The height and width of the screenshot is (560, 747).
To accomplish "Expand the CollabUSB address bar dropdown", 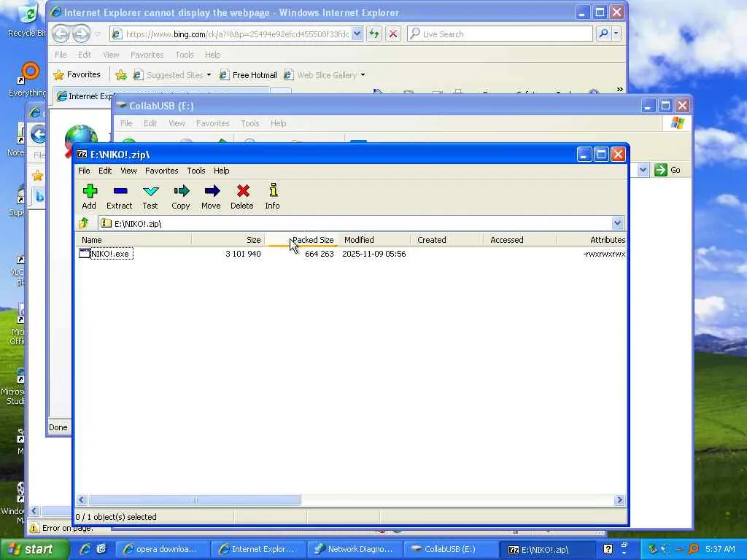I will tap(643, 170).
